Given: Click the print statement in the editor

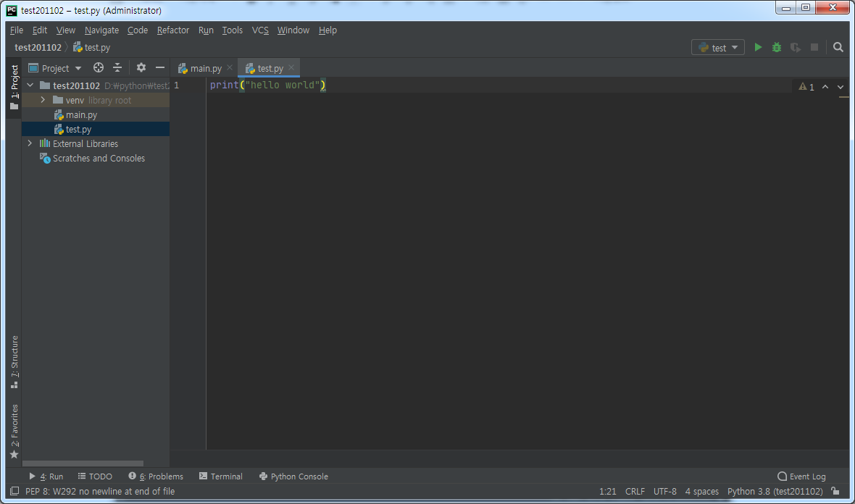Looking at the screenshot, I should (268, 85).
